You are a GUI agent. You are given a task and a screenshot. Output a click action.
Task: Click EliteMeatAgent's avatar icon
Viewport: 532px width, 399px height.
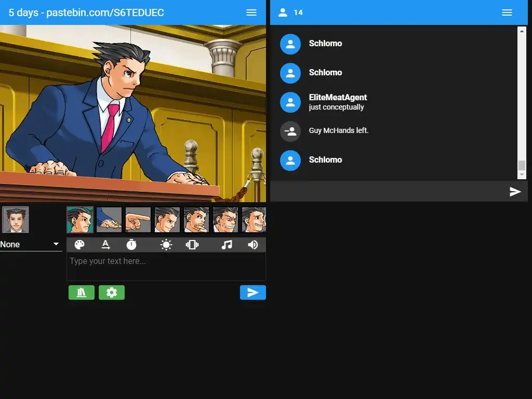pos(290,102)
